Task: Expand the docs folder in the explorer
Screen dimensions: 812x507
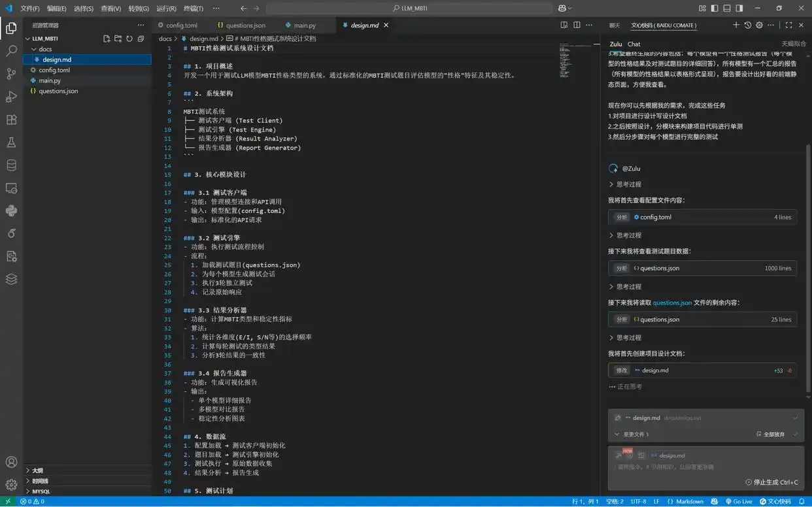Action: [x=44, y=48]
